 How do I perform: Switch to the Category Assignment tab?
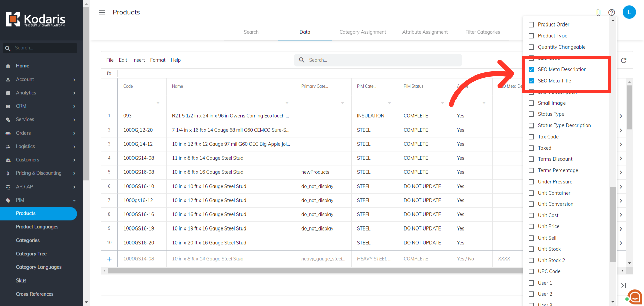363,32
